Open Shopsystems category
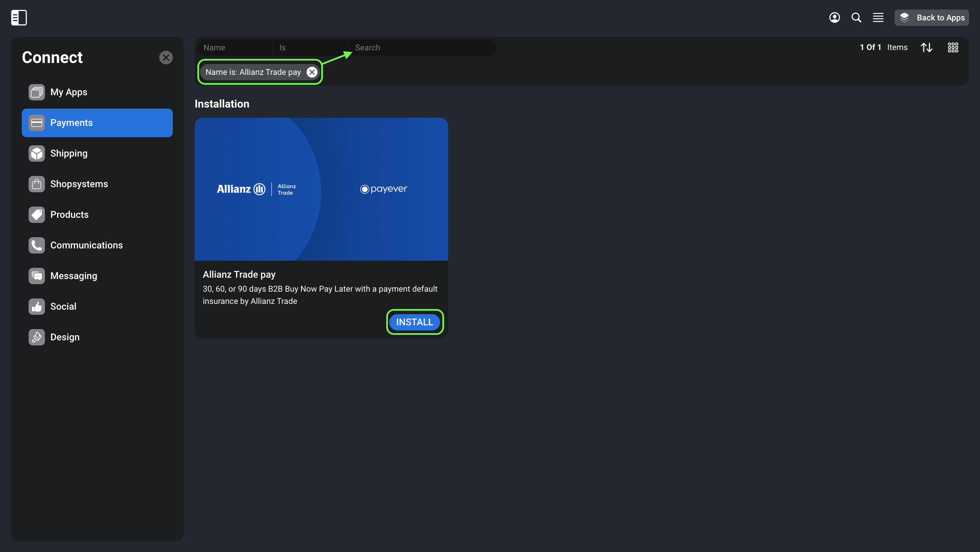The width and height of the screenshot is (980, 552). 97,184
